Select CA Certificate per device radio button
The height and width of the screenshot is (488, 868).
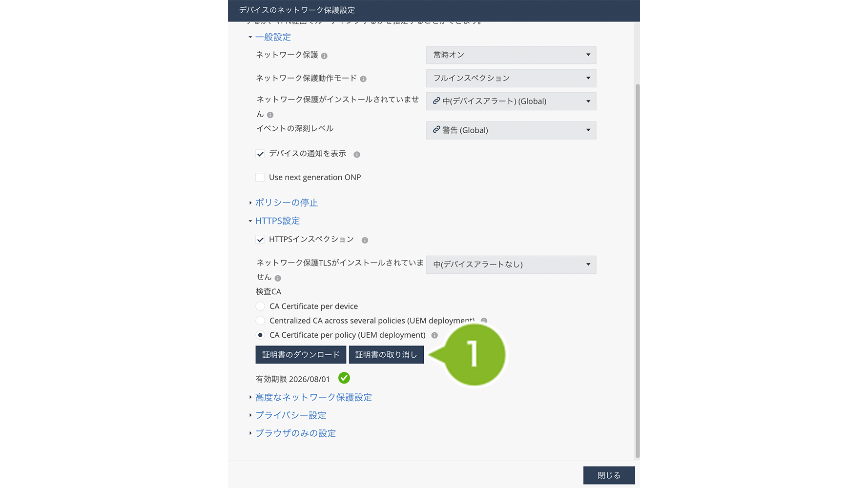coord(260,306)
